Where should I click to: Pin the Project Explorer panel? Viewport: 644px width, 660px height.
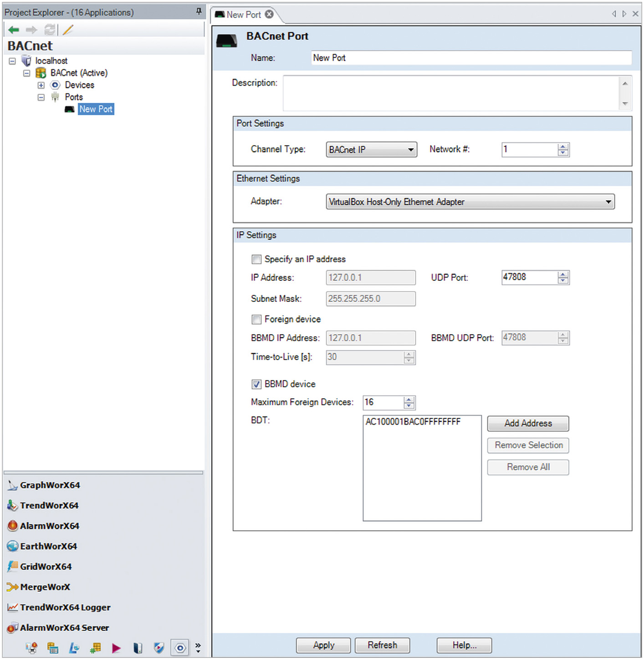point(199,11)
